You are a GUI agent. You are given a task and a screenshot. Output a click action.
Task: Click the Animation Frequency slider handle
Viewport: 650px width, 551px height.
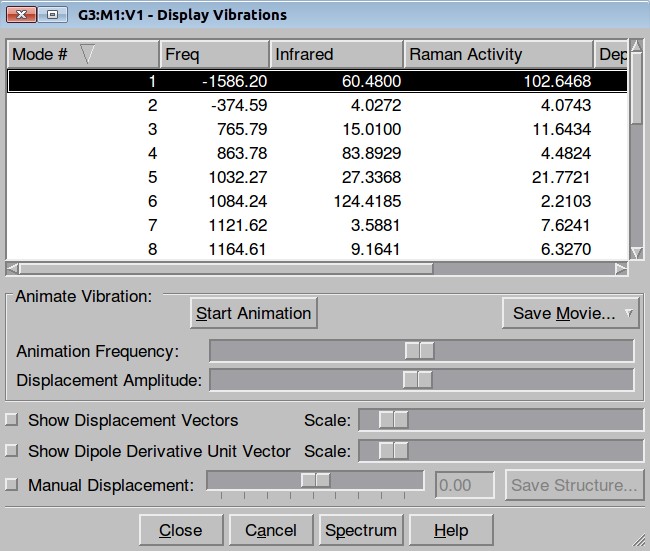pyautogui.click(x=419, y=351)
